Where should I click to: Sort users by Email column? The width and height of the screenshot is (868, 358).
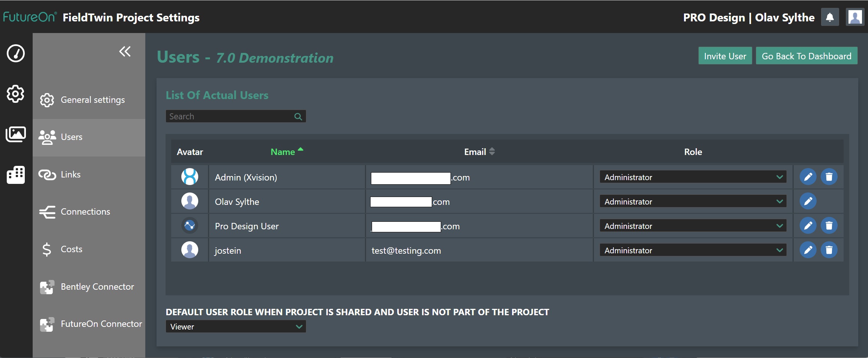click(x=479, y=152)
